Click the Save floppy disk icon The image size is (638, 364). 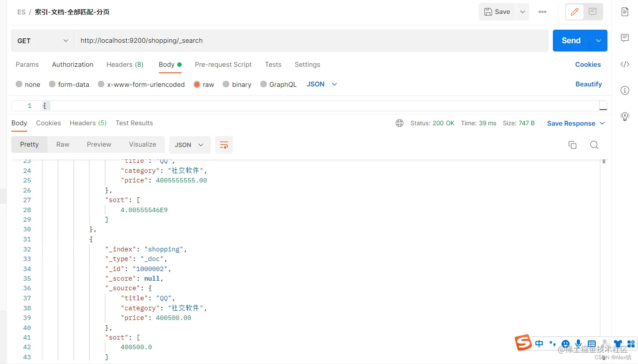(x=488, y=12)
